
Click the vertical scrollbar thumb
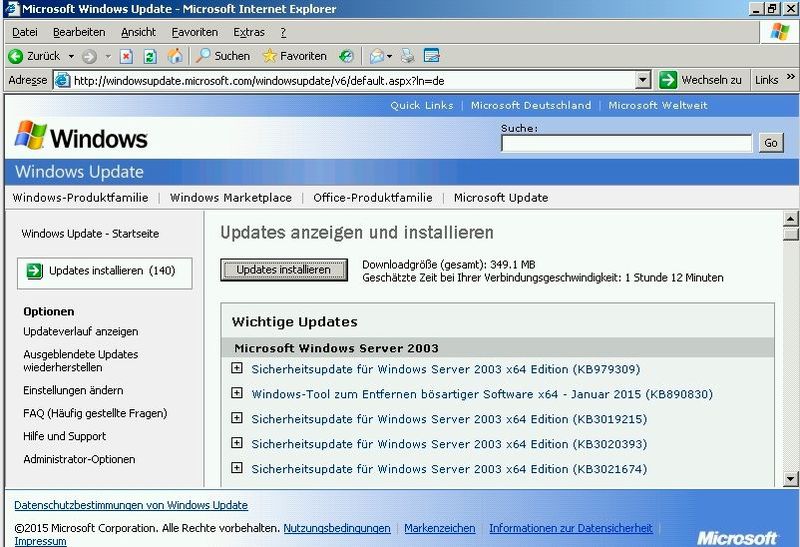pos(790,234)
